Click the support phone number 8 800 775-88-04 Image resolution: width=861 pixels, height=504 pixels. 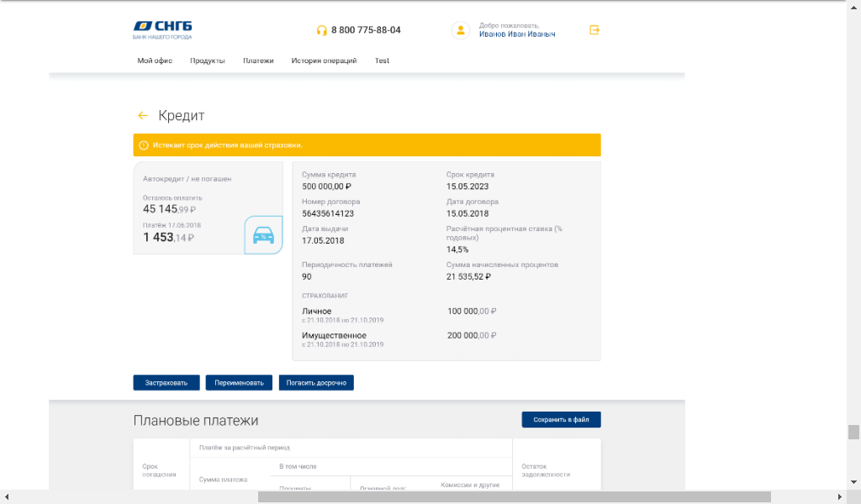[x=366, y=30]
